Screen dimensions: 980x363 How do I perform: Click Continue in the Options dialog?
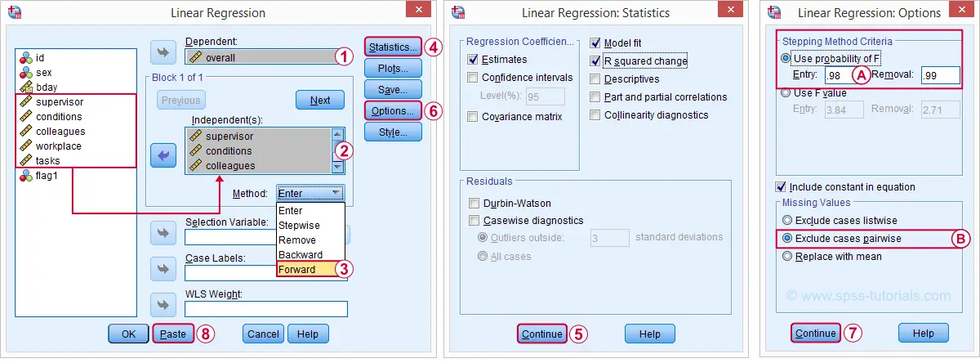(815, 334)
